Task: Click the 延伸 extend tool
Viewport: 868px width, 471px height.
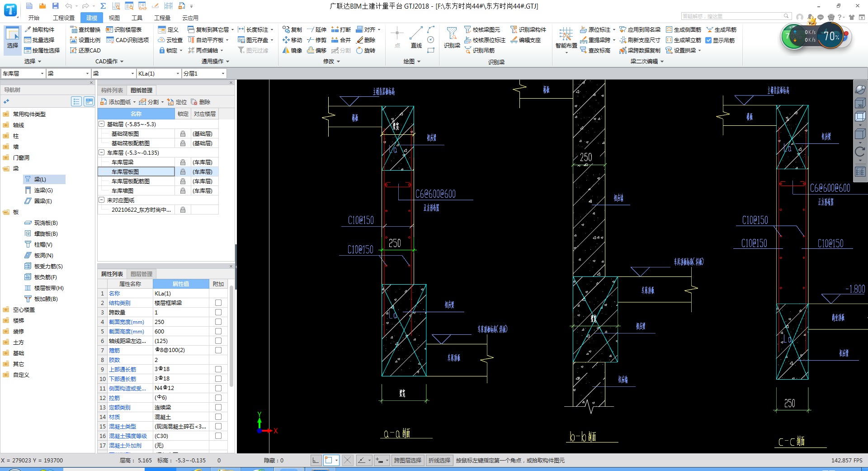Action: (x=316, y=29)
